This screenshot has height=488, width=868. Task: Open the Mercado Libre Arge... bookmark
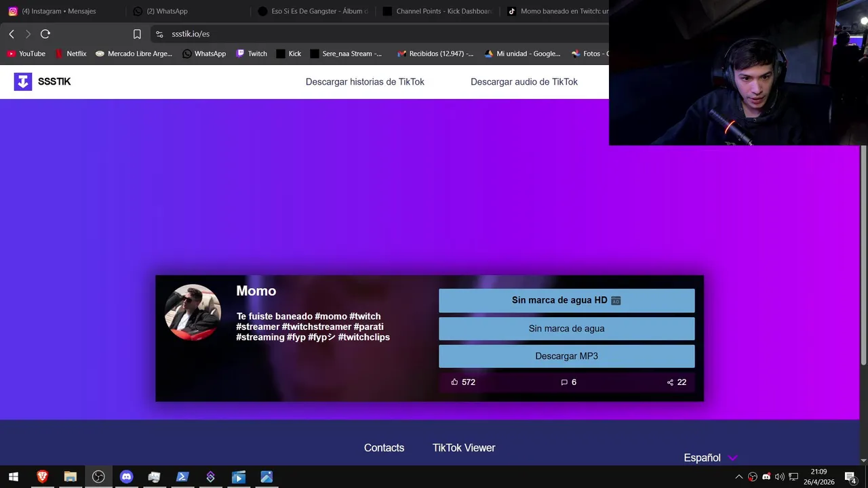coord(134,54)
